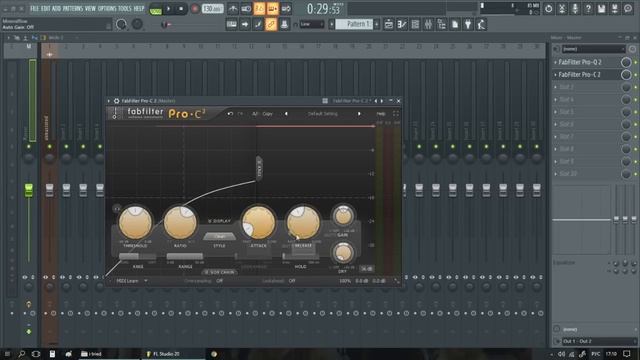Toggle the step editing mode icon
Image resolution: width=640 pixels, height=360 pixels.
pyautogui.click(x=258, y=24)
